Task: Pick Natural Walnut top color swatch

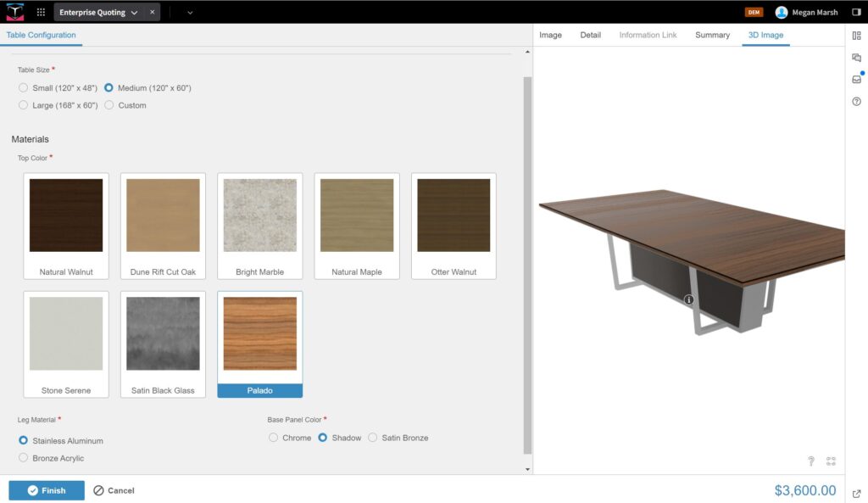Action: [66, 226]
